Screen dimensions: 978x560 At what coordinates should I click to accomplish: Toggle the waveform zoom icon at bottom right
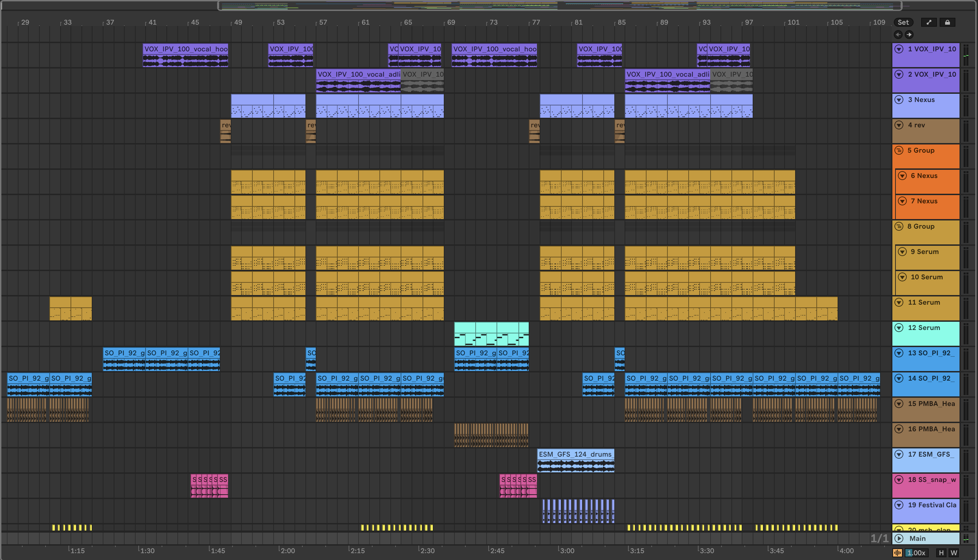[897, 553]
